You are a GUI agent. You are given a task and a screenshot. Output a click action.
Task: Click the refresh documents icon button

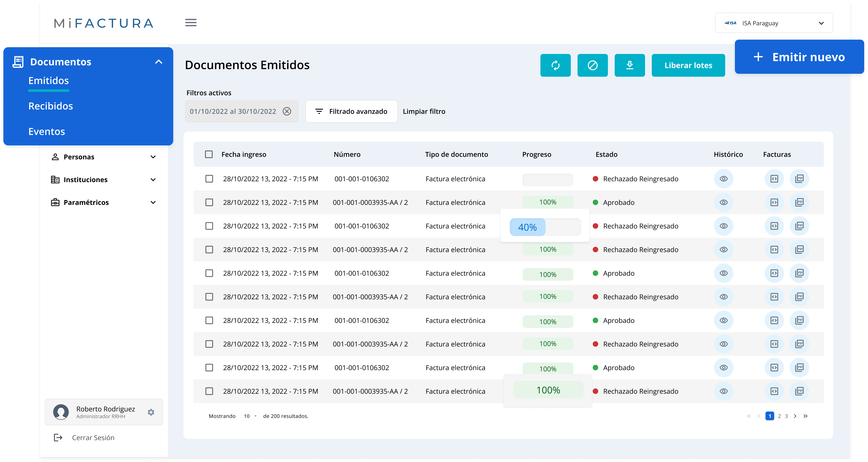pos(555,65)
